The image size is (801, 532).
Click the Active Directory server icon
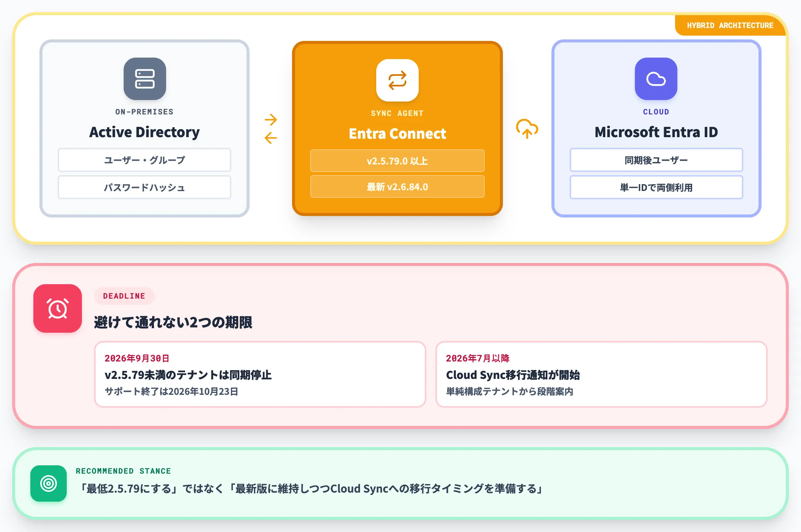[144, 79]
